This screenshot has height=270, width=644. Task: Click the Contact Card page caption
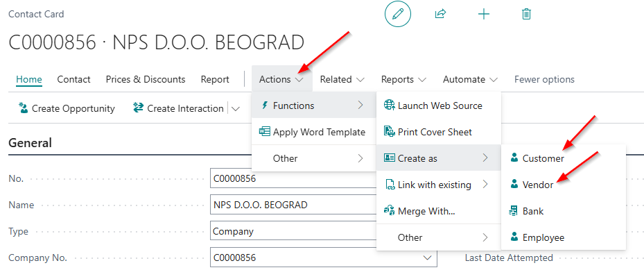pyautogui.click(x=36, y=14)
